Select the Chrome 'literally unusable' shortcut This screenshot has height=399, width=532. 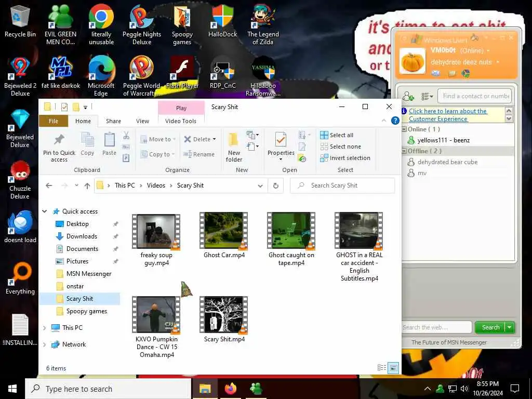click(101, 25)
